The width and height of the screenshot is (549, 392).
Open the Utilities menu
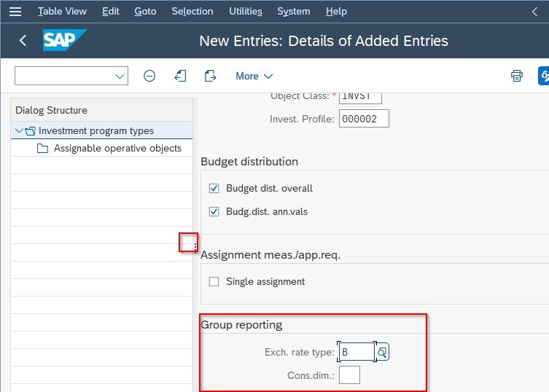tap(246, 12)
